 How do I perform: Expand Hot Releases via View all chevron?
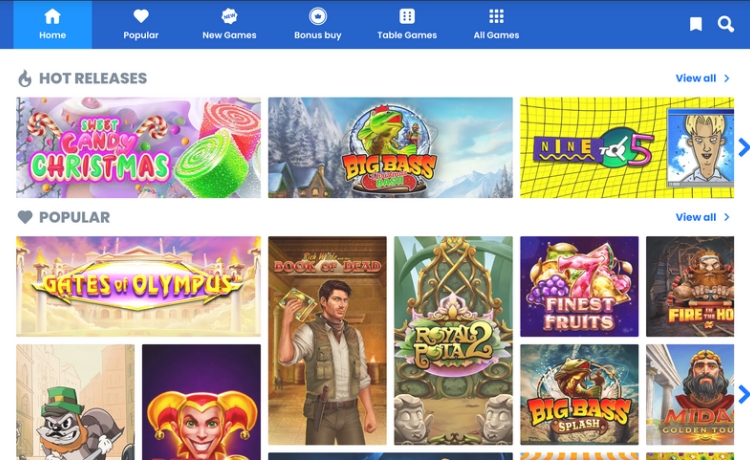(727, 78)
